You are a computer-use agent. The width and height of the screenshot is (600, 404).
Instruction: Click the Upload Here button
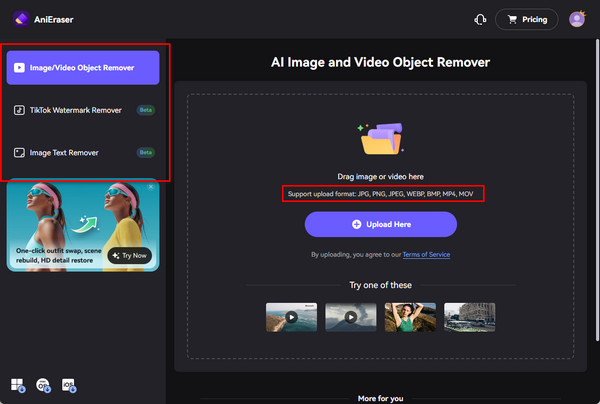coord(380,224)
